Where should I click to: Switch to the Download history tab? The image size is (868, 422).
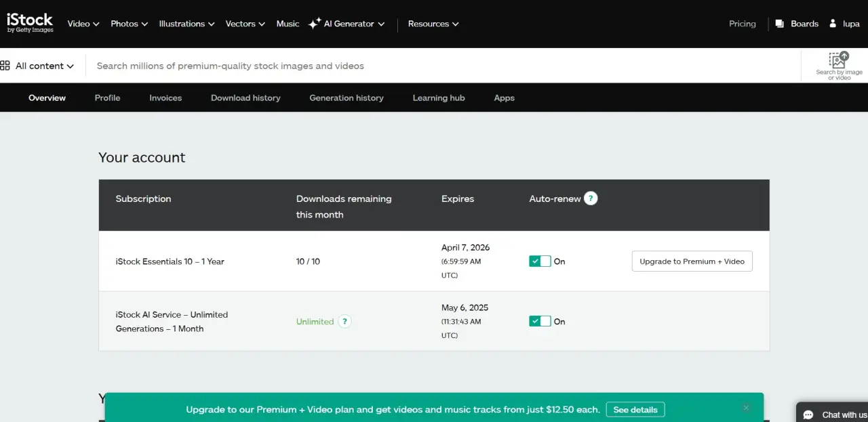pyautogui.click(x=245, y=98)
